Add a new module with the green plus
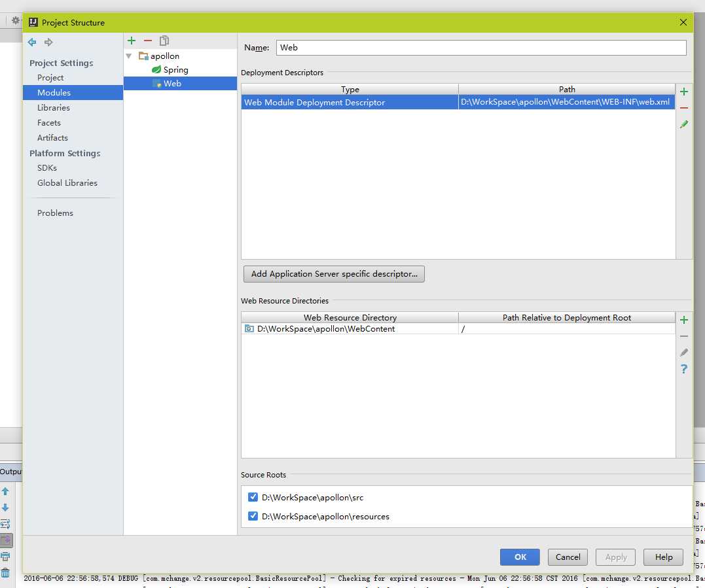 click(132, 41)
